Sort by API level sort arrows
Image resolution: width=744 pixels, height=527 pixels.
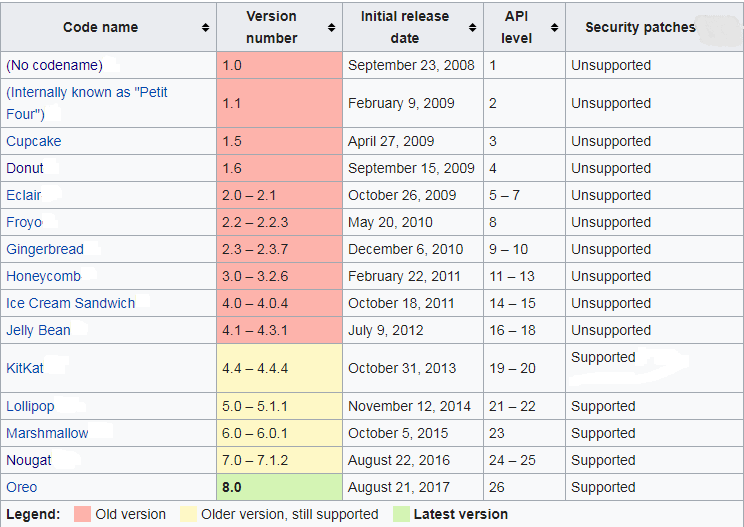pyautogui.click(x=554, y=28)
